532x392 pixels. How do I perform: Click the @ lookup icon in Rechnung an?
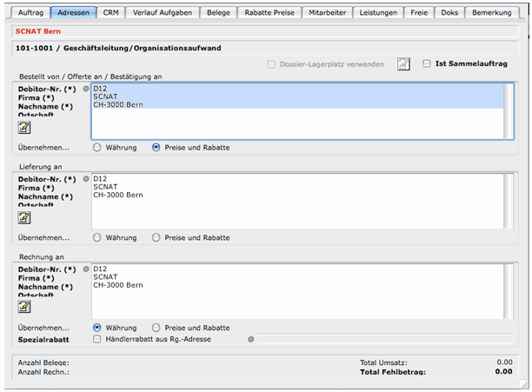85,269
